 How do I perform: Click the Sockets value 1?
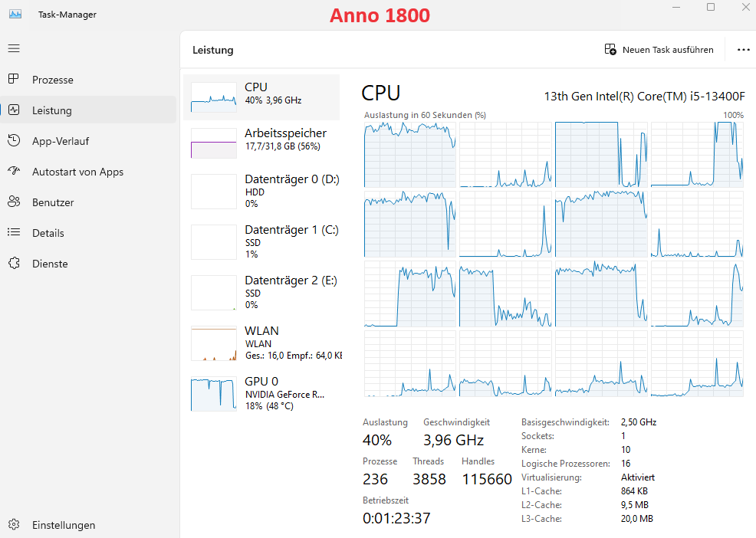coord(623,436)
